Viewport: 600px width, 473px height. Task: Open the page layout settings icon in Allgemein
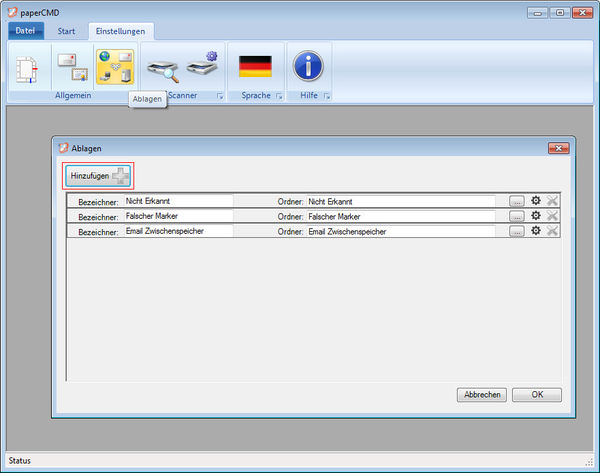[x=27, y=69]
